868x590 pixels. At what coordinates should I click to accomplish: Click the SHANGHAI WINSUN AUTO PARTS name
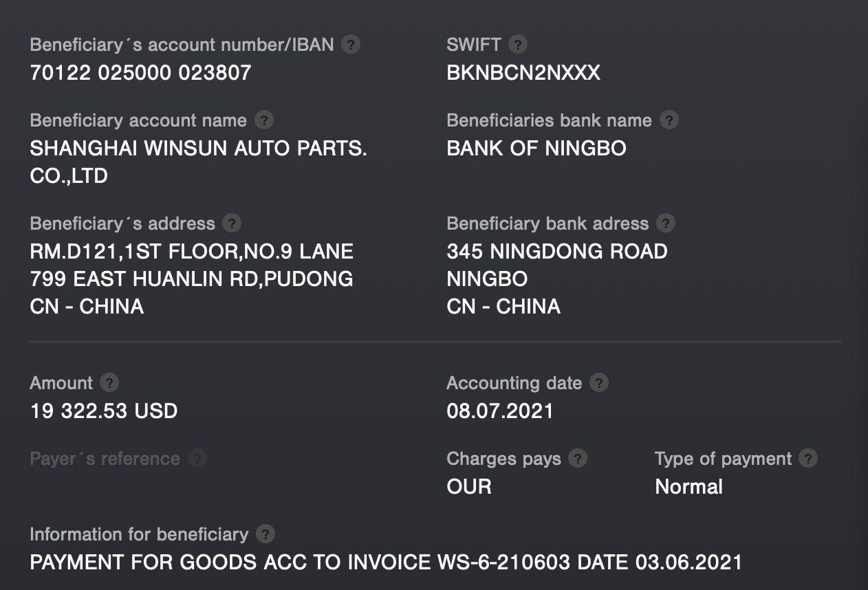pos(198,149)
